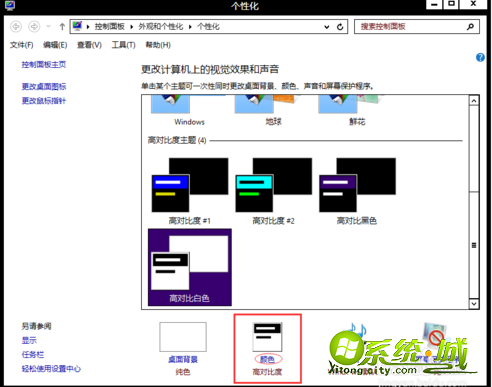Viewport: 492px width, 387px height.
Task: Open the address bar history dropdown
Action: (327, 27)
